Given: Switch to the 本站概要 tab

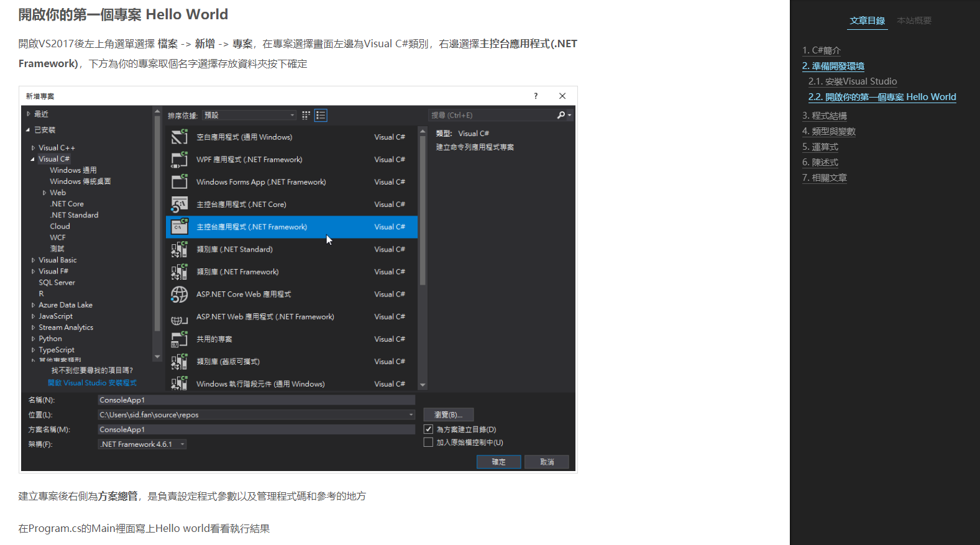Looking at the screenshot, I should click(x=914, y=21).
